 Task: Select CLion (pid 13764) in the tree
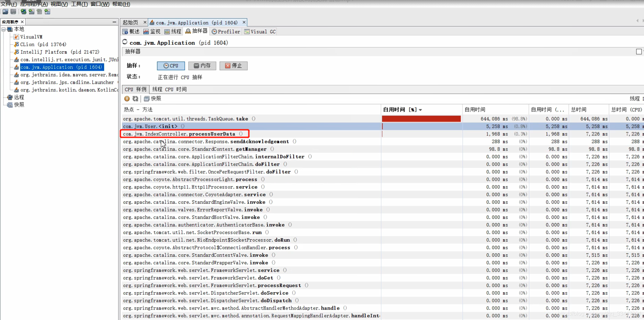(x=43, y=44)
